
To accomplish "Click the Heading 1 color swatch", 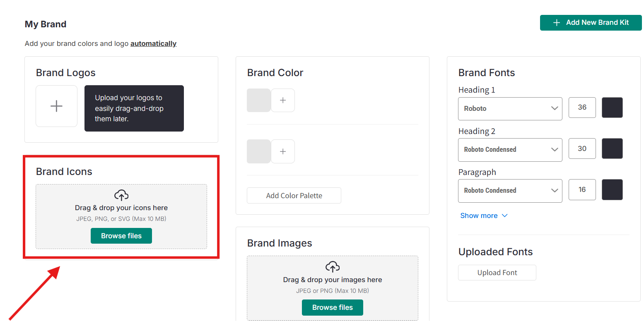I will pyautogui.click(x=612, y=108).
